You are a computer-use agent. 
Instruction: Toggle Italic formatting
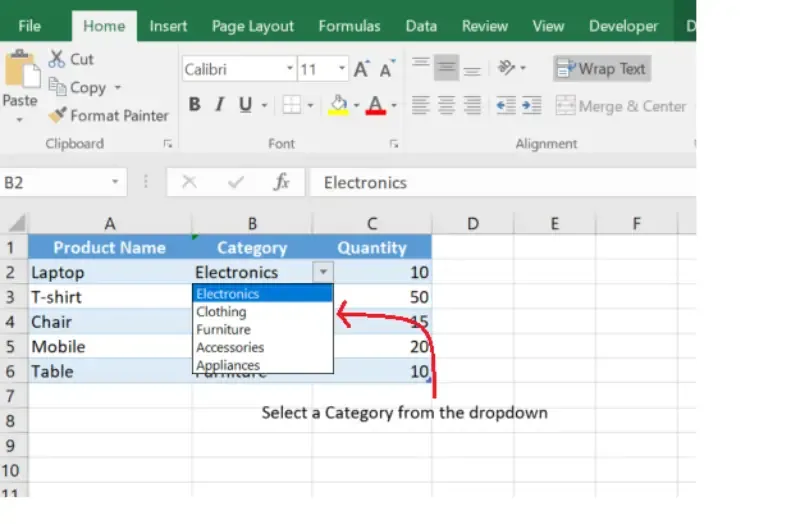pyautogui.click(x=220, y=105)
